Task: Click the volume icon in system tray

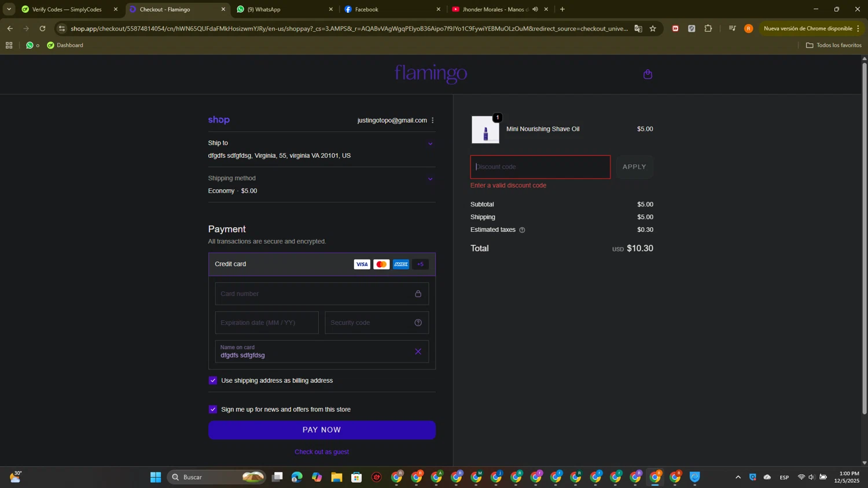Action: point(811,477)
